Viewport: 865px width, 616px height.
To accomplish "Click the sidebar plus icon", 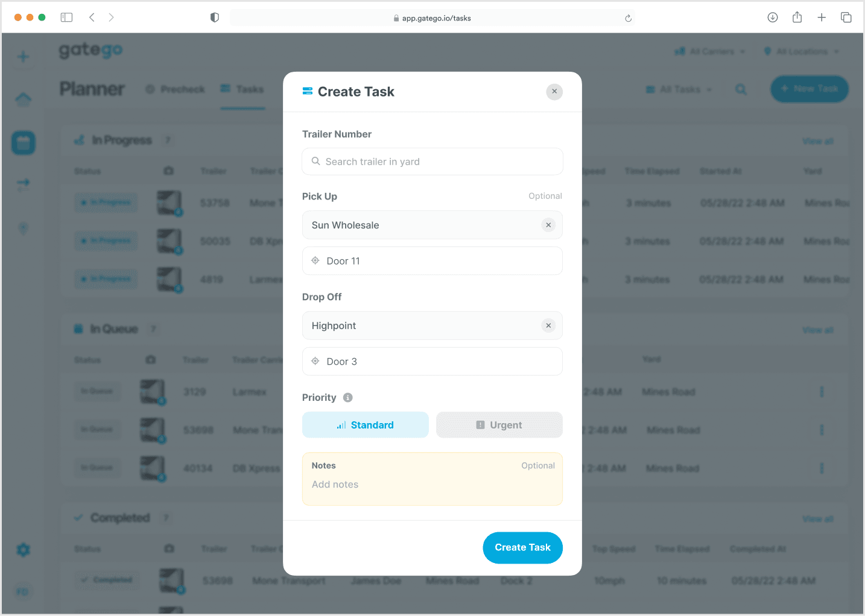I will tap(24, 57).
